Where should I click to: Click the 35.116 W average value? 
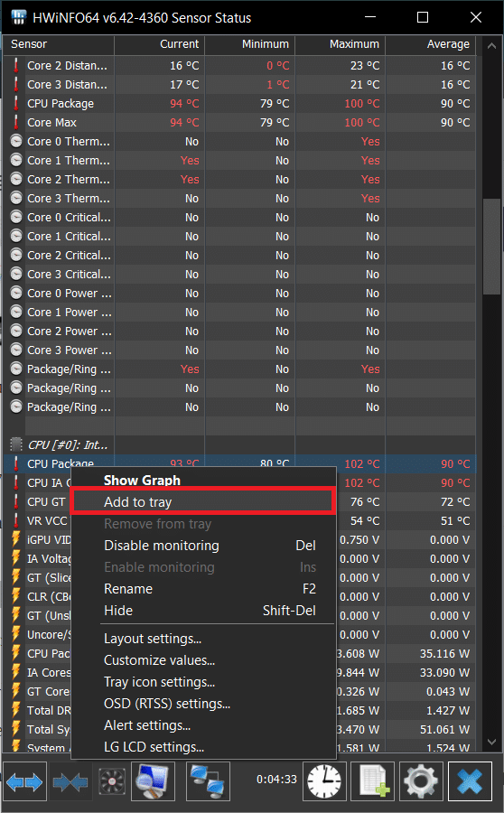click(444, 654)
